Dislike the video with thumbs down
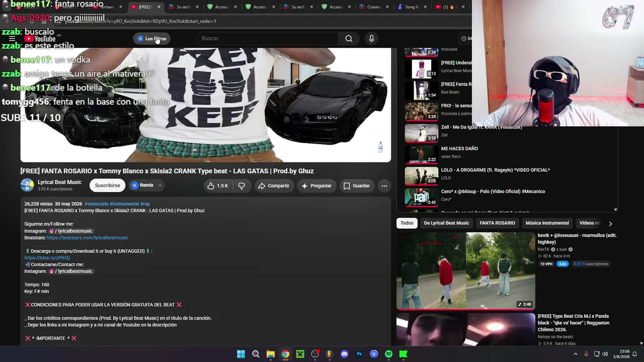This screenshot has height=362, width=644. [x=242, y=186]
